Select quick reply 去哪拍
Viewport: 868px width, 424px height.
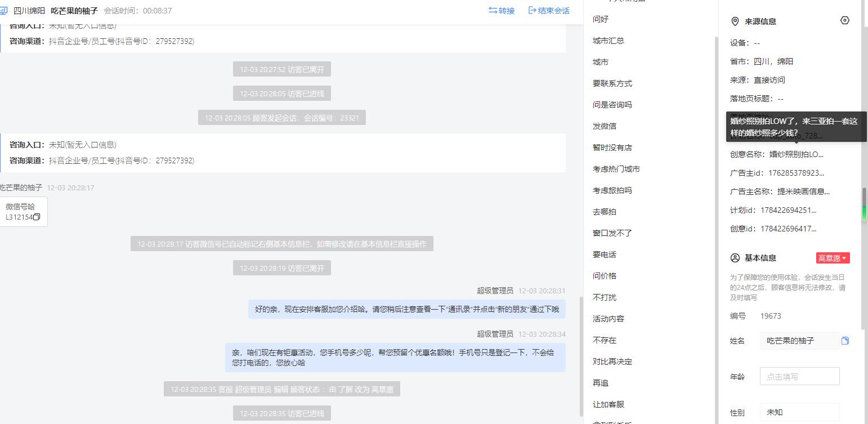(605, 212)
